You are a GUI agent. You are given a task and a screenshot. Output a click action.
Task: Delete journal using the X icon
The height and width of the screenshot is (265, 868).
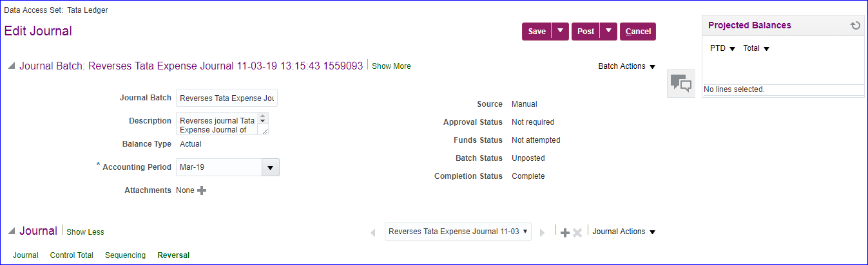(577, 232)
